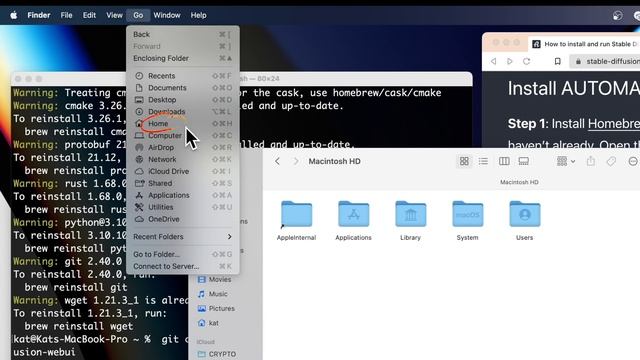This screenshot has height=360, width=640.
Task: Open the View menu
Action: click(x=114, y=16)
